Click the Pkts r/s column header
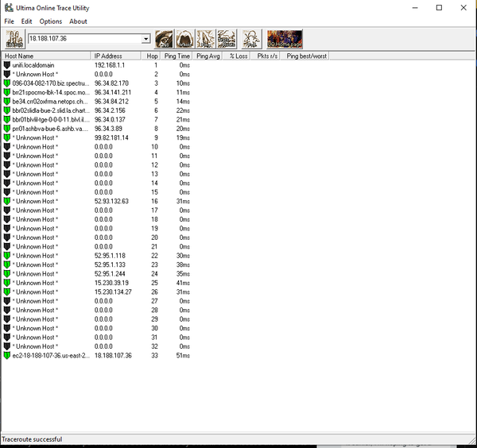The width and height of the screenshot is (477, 448). 265,56
